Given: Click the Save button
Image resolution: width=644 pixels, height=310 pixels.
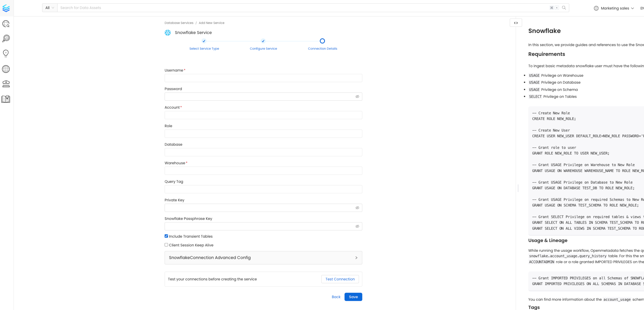Looking at the screenshot, I should [x=353, y=297].
